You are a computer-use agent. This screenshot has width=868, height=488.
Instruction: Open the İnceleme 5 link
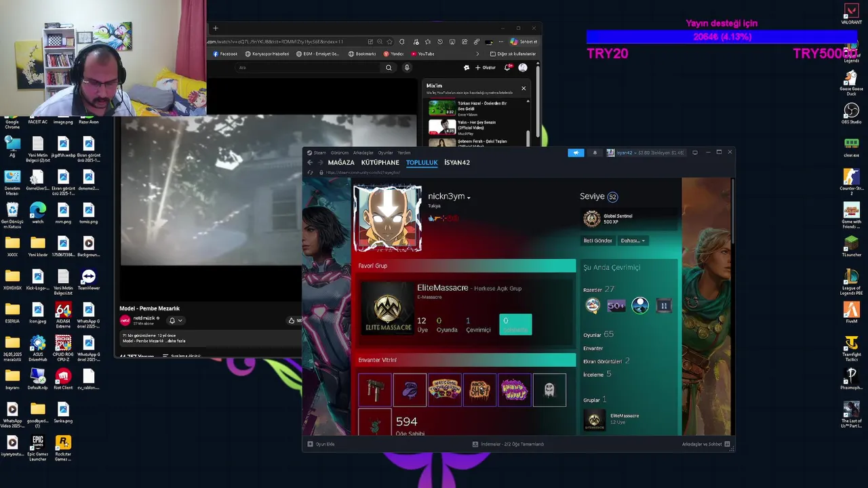click(x=597, y=374)
